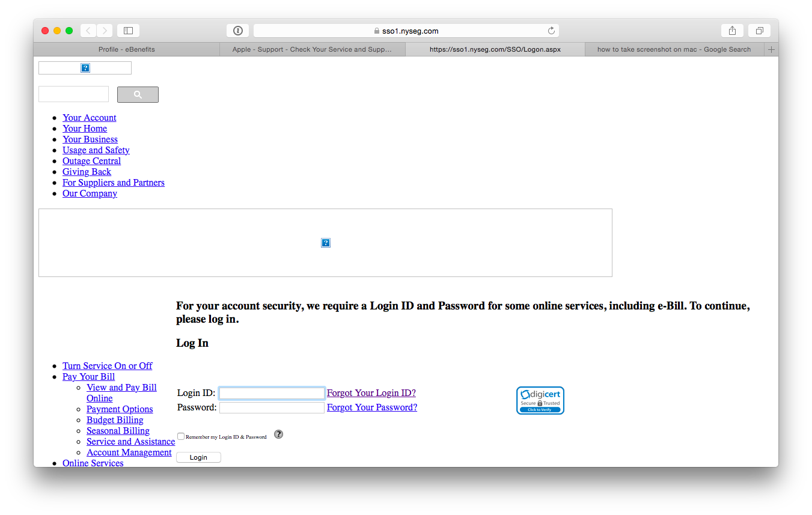The height and width of the screenshot is (515, 812).
Task: Focus the Login ID field
Action: [x=272, y=393]
